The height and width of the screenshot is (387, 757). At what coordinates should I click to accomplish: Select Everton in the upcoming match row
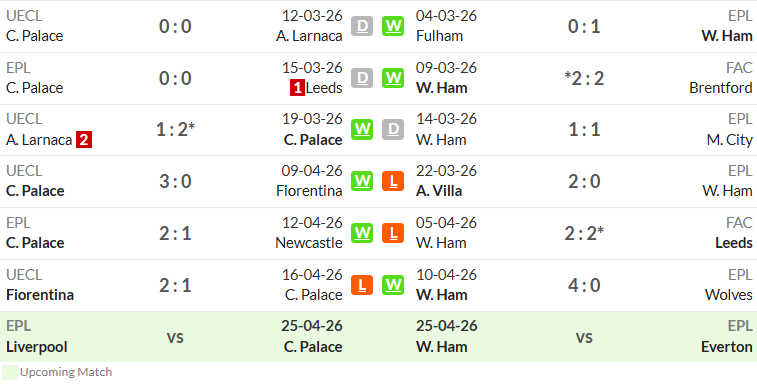coord(727,347)
